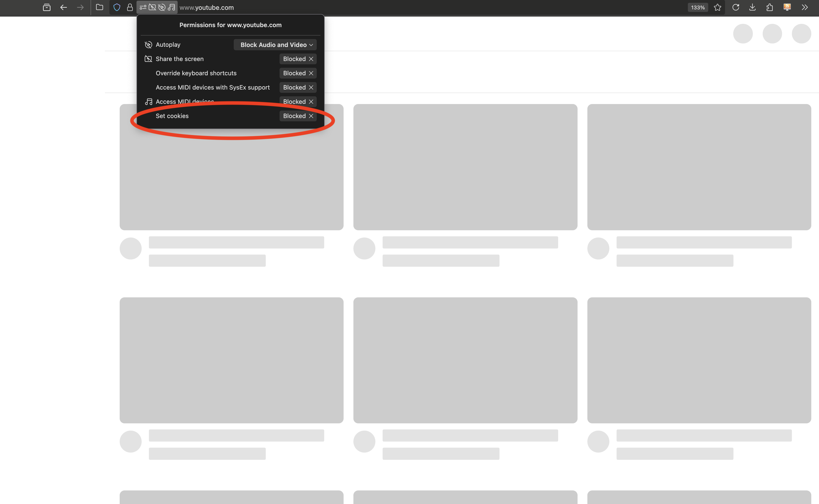Viewport: 819px width, 504px height.
Task: Click the 'Share the screen' label
Action: pos(180,59)
